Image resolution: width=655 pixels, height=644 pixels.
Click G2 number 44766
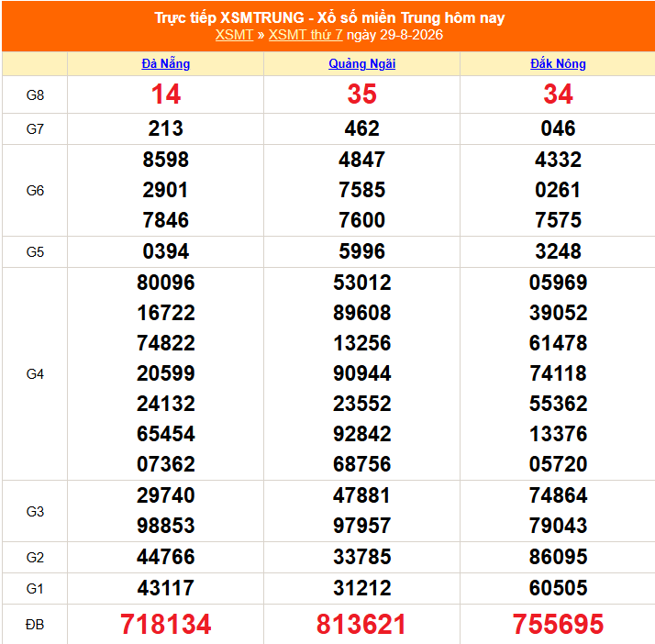(x=166, y=557)
